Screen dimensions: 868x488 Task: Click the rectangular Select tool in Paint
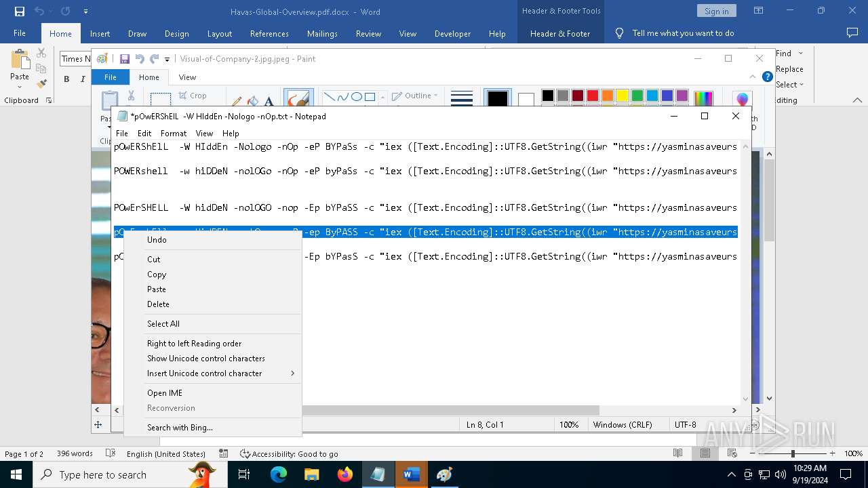click(x=161, y=100)
